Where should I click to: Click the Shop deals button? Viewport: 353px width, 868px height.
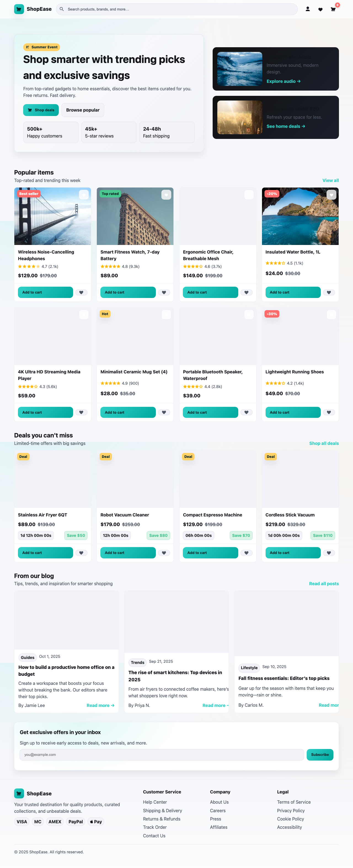pos(41,110)
